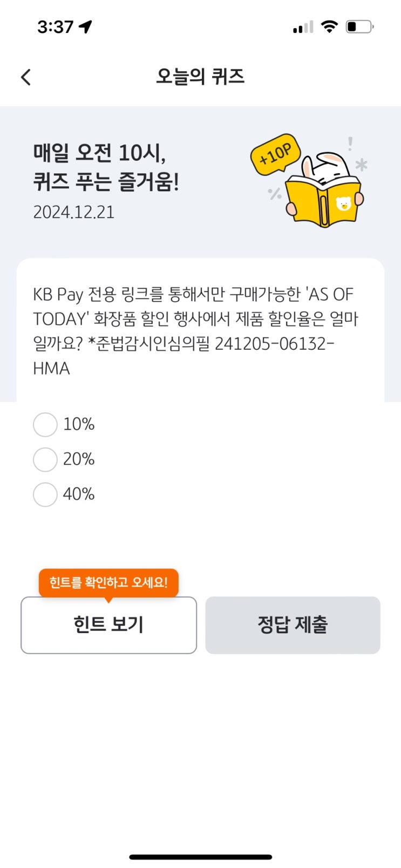Click the bear face on the book cover
This screenshot has height=868, width=401.
(x=343, y=204)
